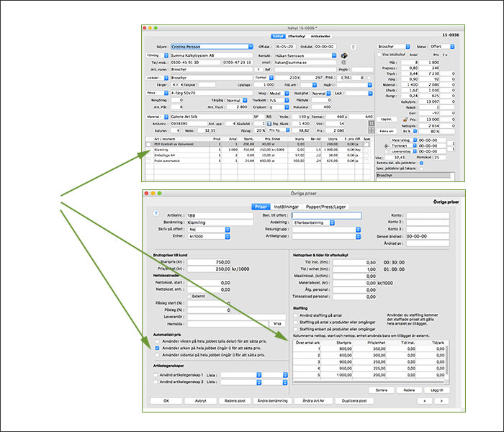Click the Sortera button below staffling table
The height and width of the screenshot is (432, 504).
click(382, 390)
